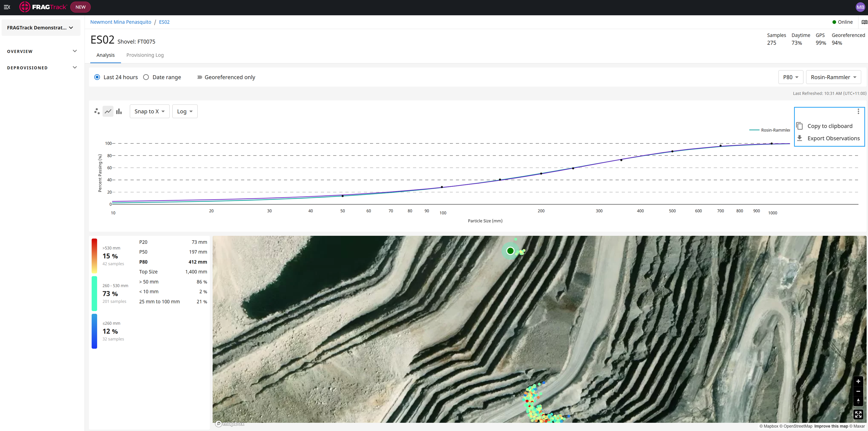Screen dimensions: 868x431
Task: Select the line chart view icon
Action: (x=108, y=111)
